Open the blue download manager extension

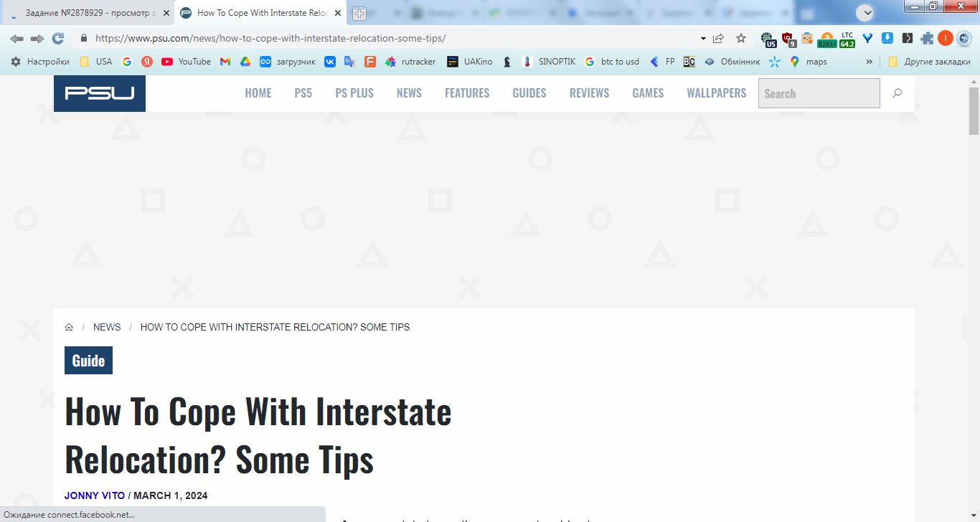887,39
